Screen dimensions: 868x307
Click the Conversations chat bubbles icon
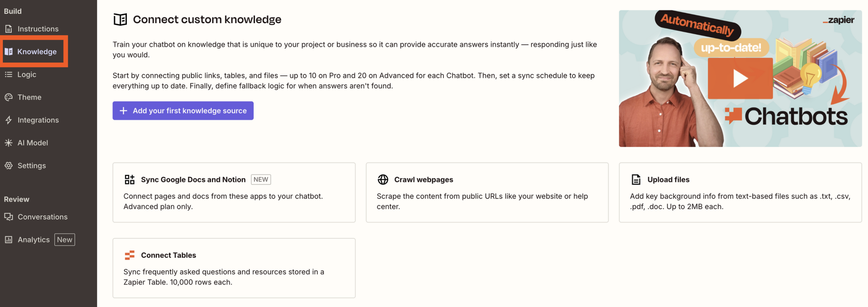(9, 217)
